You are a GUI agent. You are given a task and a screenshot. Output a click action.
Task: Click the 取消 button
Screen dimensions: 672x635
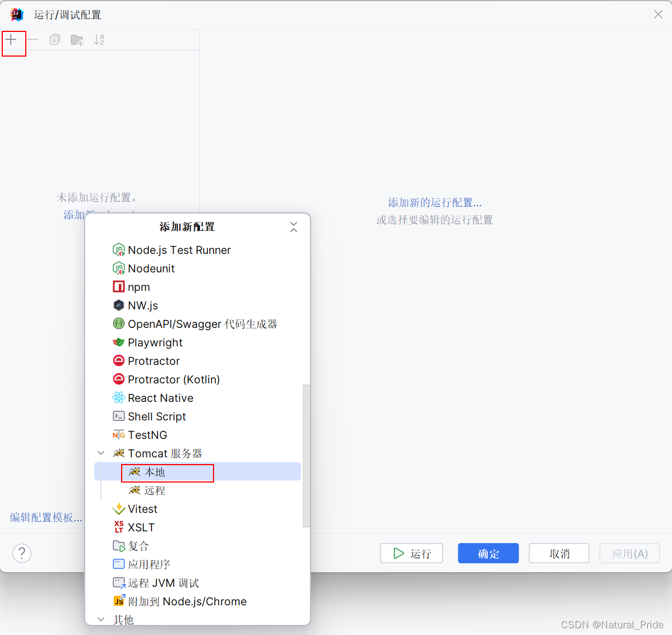point(559,553)
